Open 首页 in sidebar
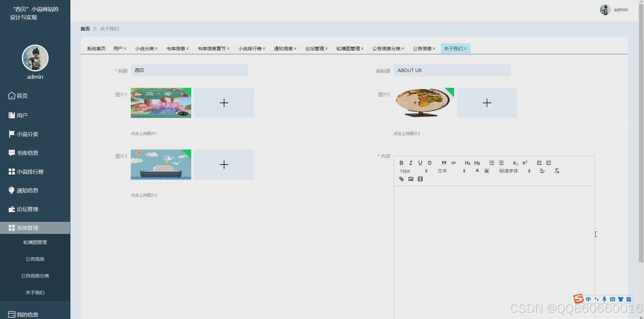 35,96
